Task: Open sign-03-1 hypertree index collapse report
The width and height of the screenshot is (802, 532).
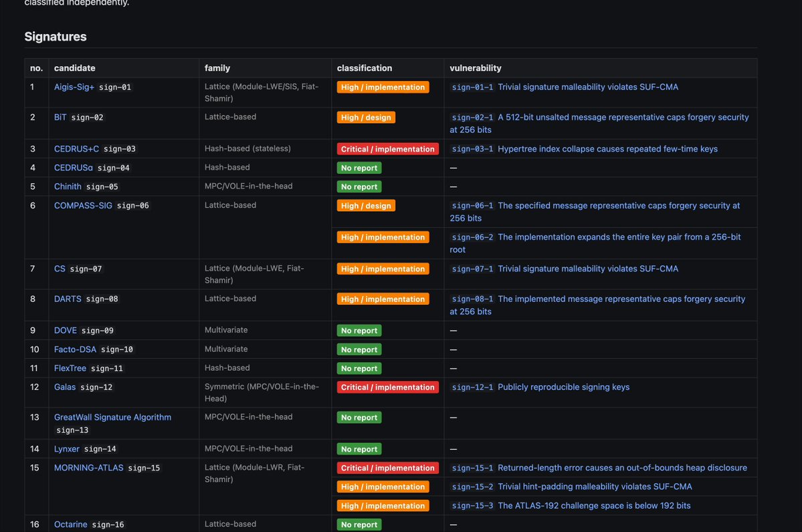Action: [583, 149]
